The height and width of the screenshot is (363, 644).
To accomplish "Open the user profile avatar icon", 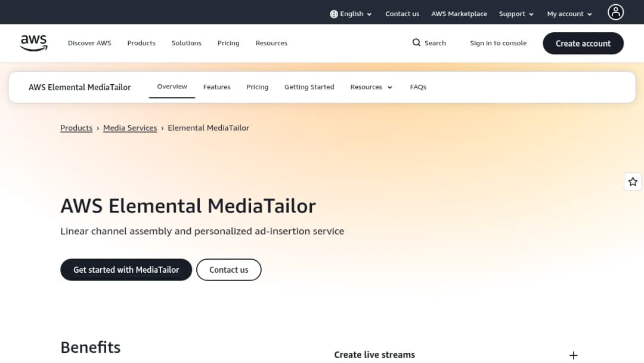I will [x=615, y=13].
